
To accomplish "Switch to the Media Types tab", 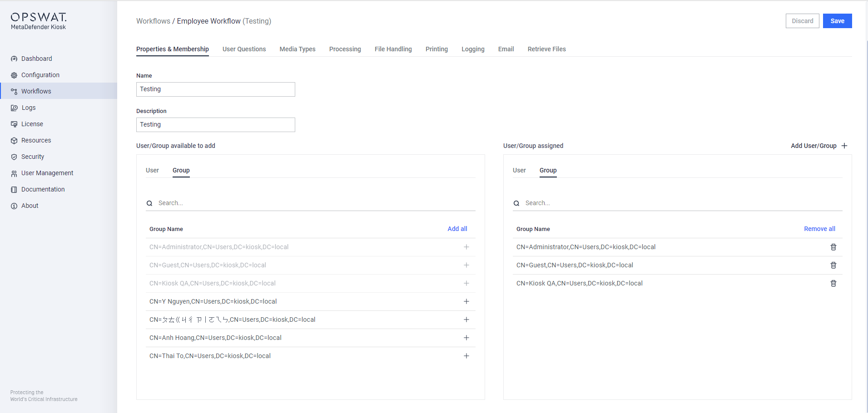I will (x=298, y=49).
